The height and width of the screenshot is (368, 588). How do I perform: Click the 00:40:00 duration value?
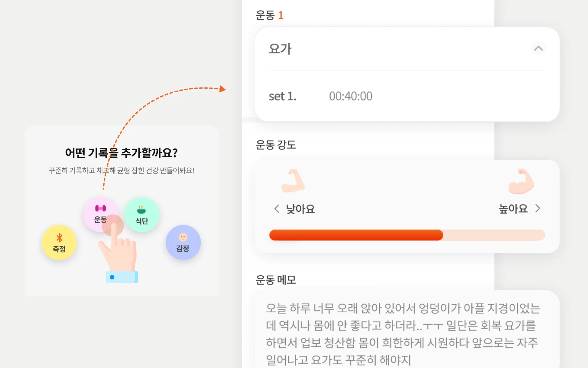[351, 96]
